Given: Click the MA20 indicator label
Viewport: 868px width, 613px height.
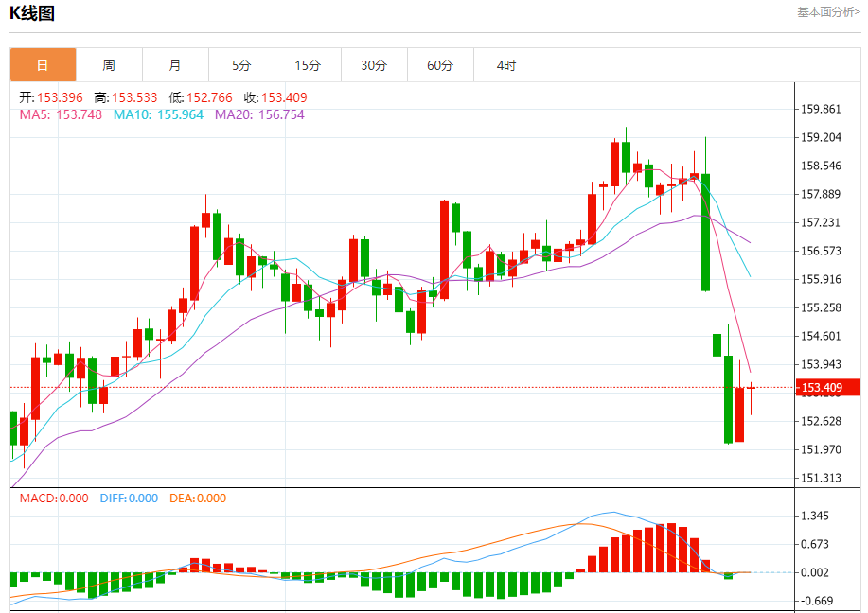Looking at the screenshot, I should click(x=259, y=114).
